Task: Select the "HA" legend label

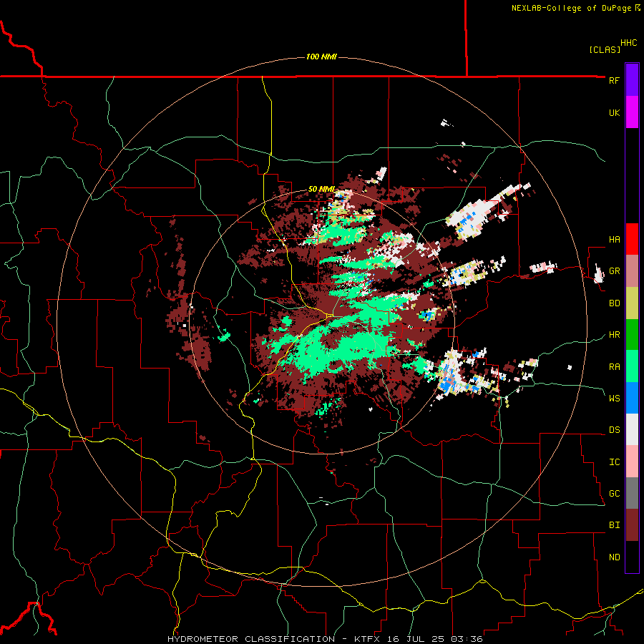Action: (614, 239)
